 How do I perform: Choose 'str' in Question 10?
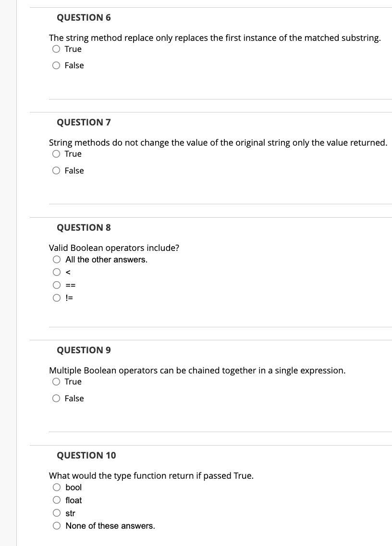point(56,513)
